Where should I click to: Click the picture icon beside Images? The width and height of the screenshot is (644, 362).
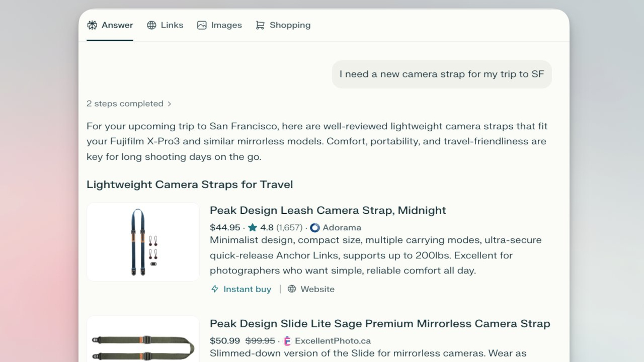pyautogui.click(x=202, y=25)
